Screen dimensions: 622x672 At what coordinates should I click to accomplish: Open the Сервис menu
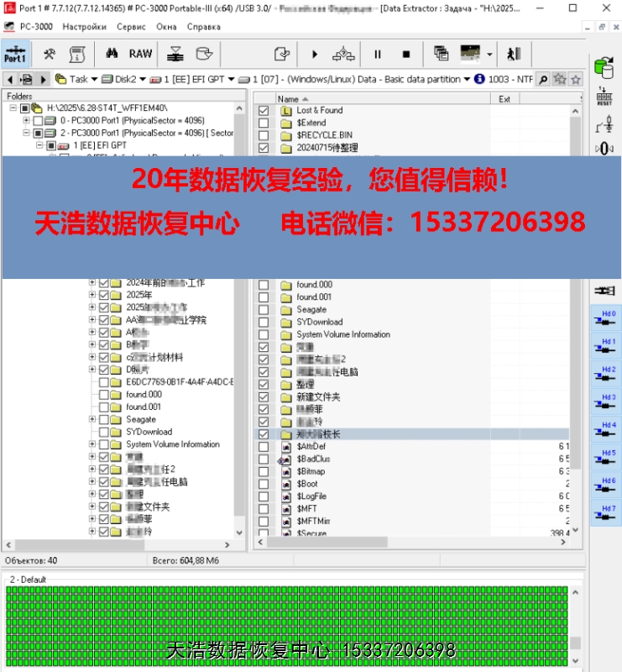tap(131, 27)
